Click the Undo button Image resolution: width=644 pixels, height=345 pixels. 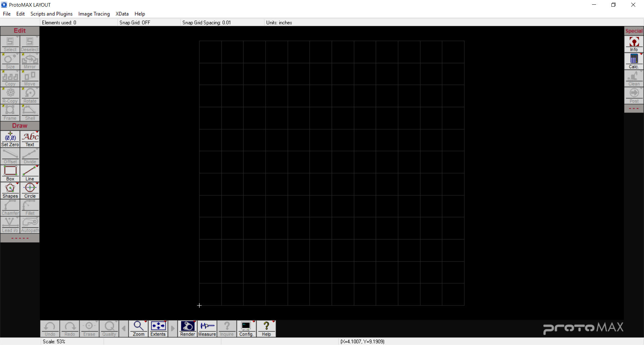click(x=50, y=329)
